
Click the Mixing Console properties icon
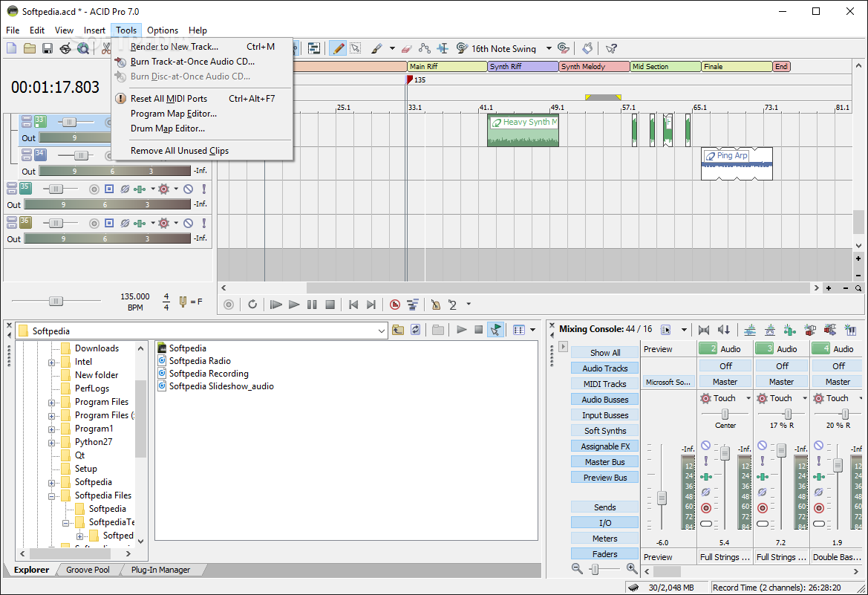point(666,330)
